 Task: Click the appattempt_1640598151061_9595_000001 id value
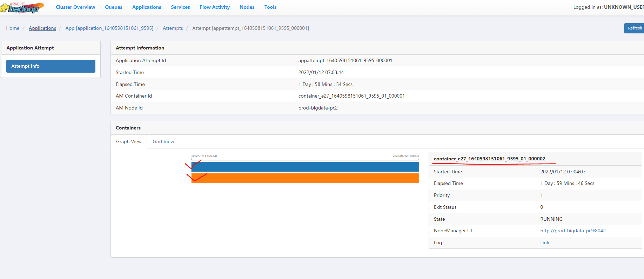pyautogui.click(x=345, y=60)
